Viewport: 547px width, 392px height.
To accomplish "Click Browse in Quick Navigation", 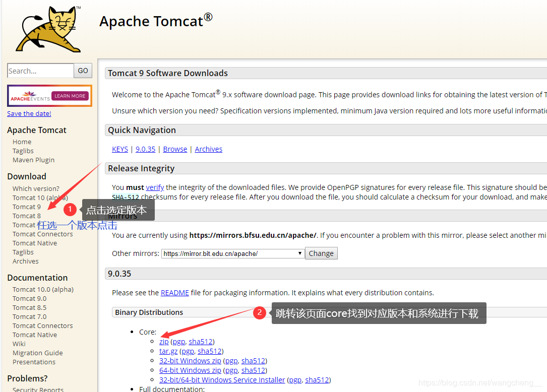I will 175,149.
